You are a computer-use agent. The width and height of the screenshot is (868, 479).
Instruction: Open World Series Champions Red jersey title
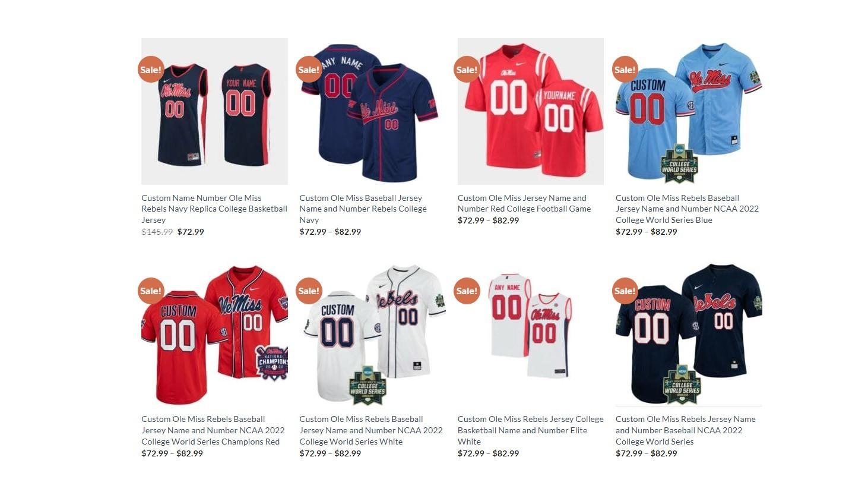[x=213, y=430]
